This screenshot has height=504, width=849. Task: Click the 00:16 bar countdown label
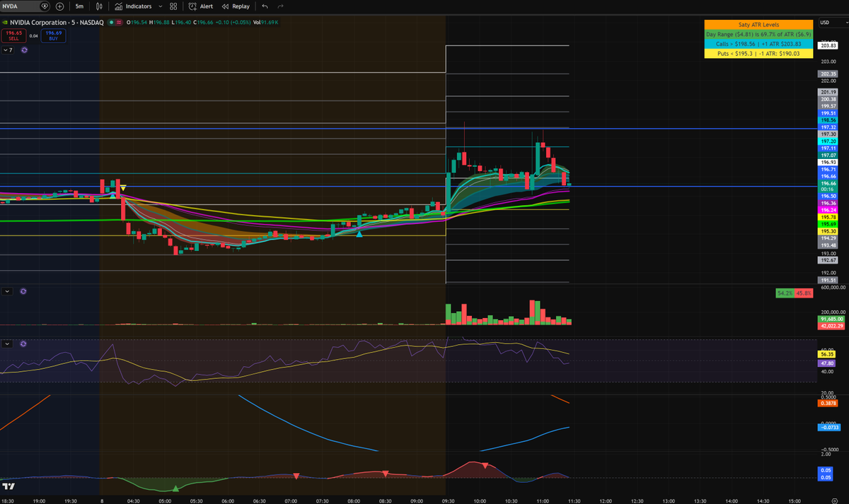tap(828, 189)
